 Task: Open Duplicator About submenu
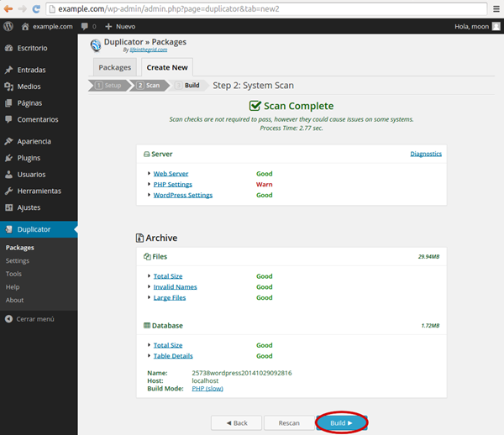(x=14, y=300)
